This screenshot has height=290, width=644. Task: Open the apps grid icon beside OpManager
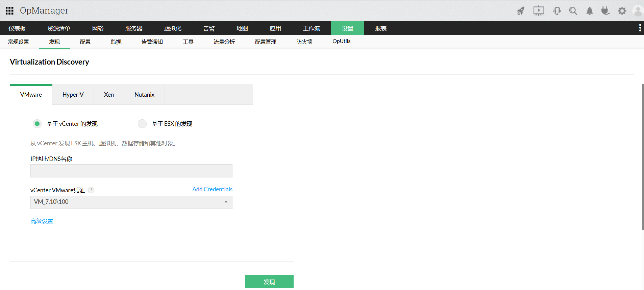(9, 11)
